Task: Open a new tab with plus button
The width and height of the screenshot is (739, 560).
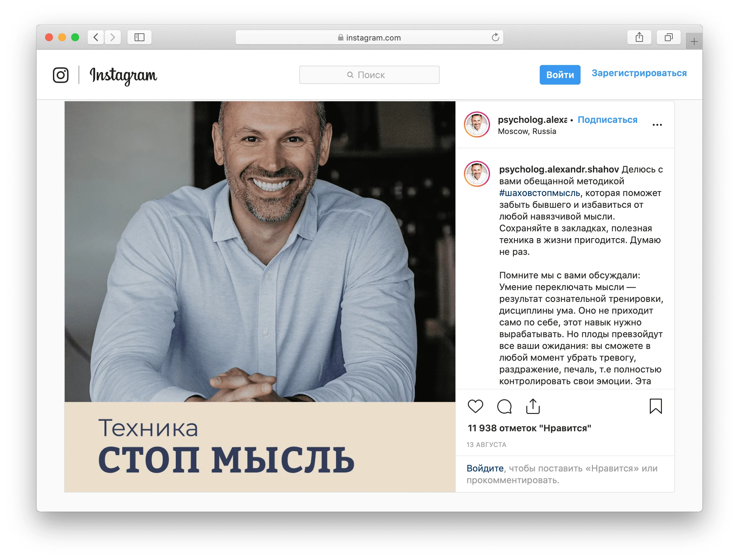Action: coord(694,41)
